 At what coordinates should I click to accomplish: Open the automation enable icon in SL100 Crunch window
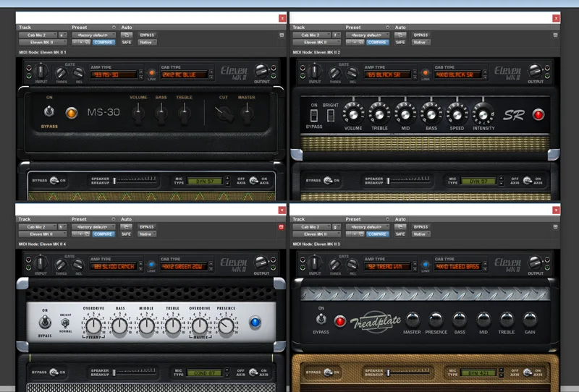click(126, 226)
